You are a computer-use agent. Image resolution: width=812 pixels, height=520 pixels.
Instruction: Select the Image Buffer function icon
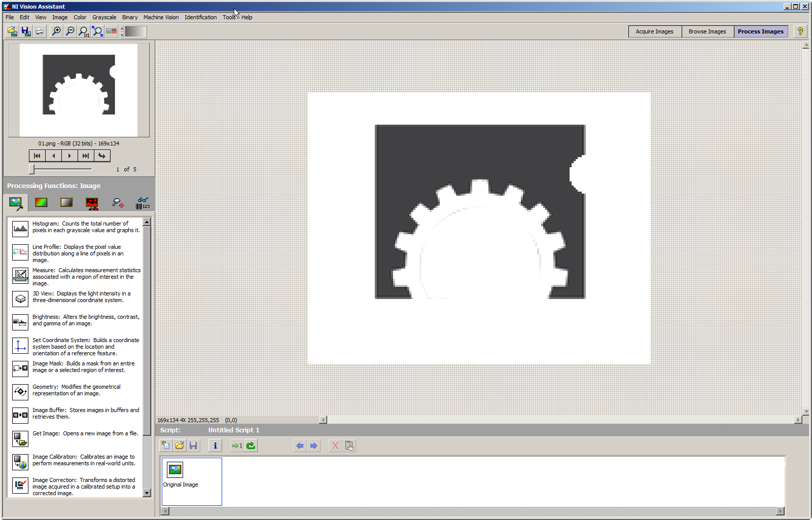tap(20, 416)
